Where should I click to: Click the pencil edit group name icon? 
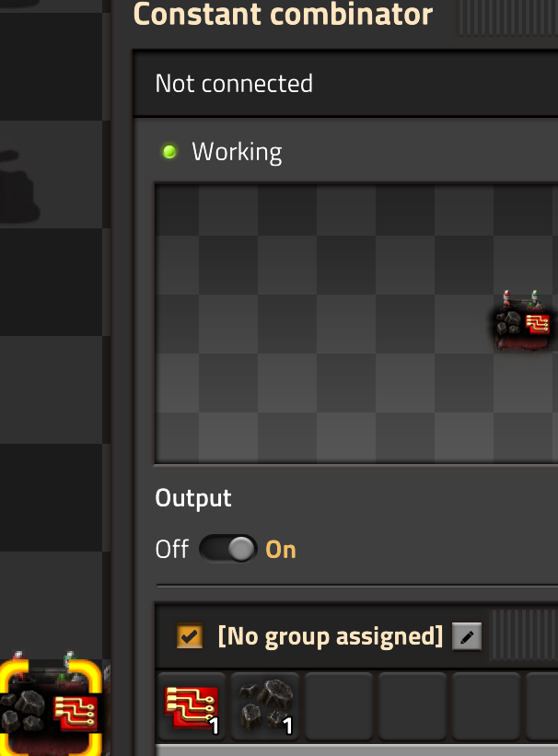[466, 637]
